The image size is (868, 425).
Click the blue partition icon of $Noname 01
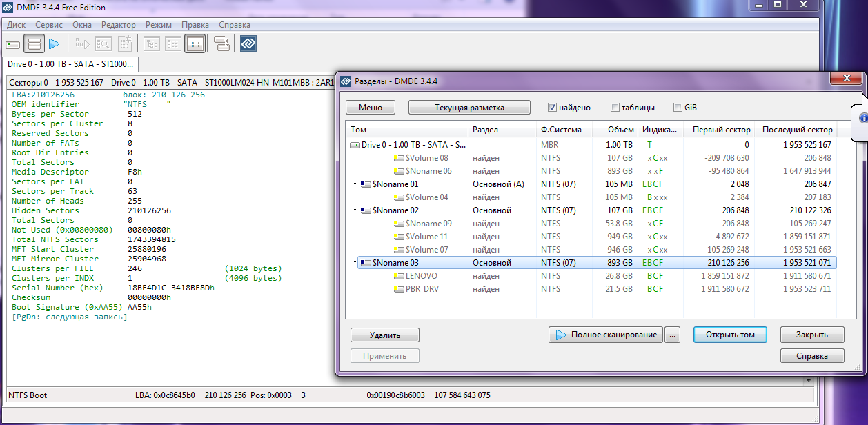366,184
